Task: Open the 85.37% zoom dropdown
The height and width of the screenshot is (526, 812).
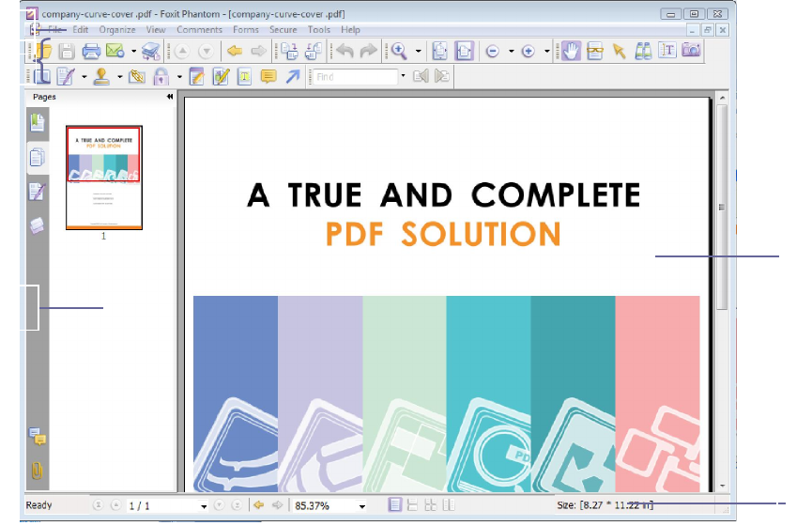Action: [x=362, y=506]
